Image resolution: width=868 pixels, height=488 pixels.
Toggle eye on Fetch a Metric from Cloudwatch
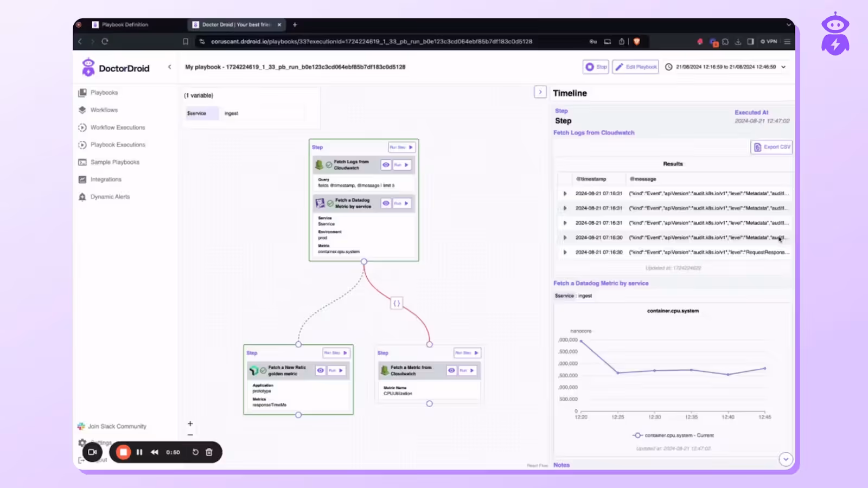(x=451, y=370)
